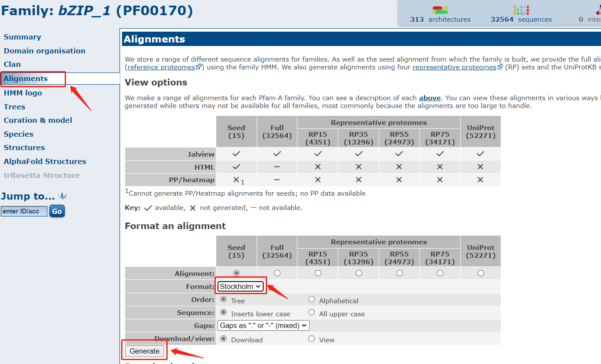Open Species in the sidebar
Screen dimensions: 601x364
coord(19,134)
